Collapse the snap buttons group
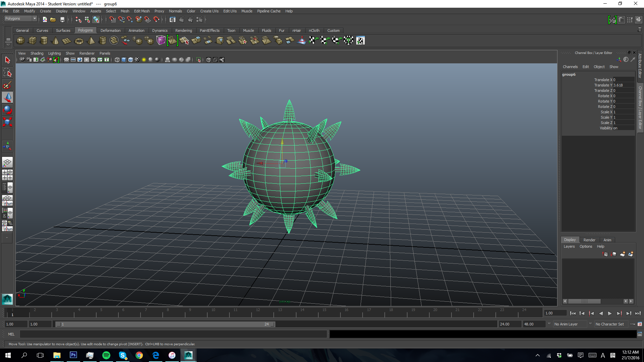 pos(107,19)
